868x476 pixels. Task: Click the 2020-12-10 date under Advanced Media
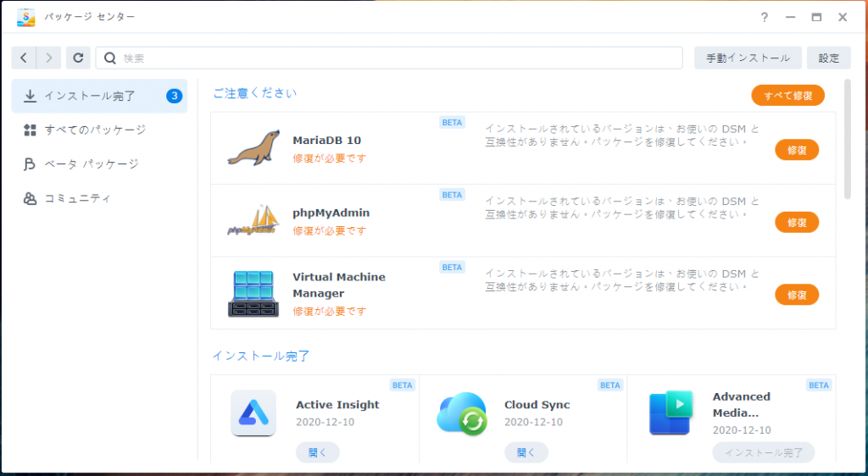(x=742, y=430)
